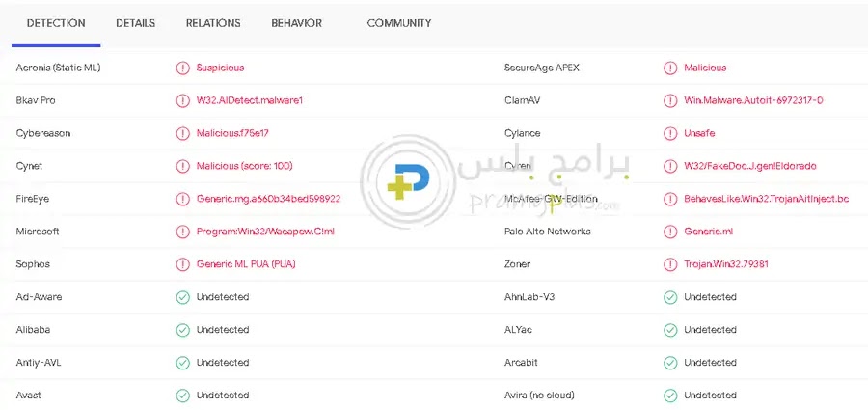Image resolution: width=868 pixels, height=410 pixels.
Task: Click the green check icon for Avast
Action: click(x=182, y=396)
